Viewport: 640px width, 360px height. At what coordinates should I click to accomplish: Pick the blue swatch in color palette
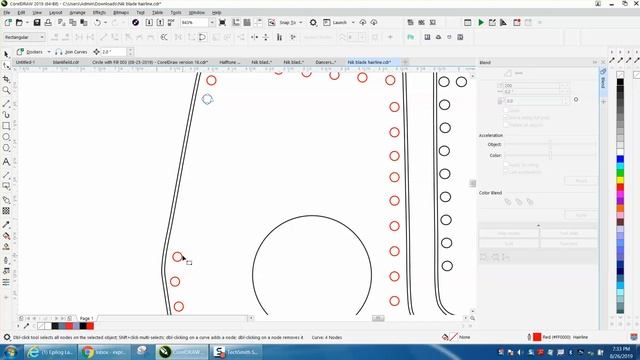(x=620, y=159)
